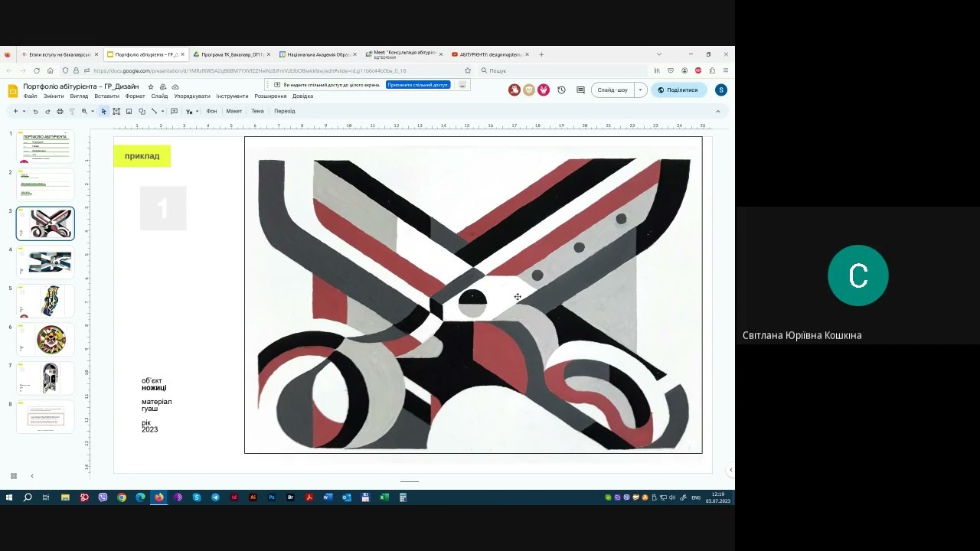
Task: Open the Файл menu
Action: pos(30,96)
